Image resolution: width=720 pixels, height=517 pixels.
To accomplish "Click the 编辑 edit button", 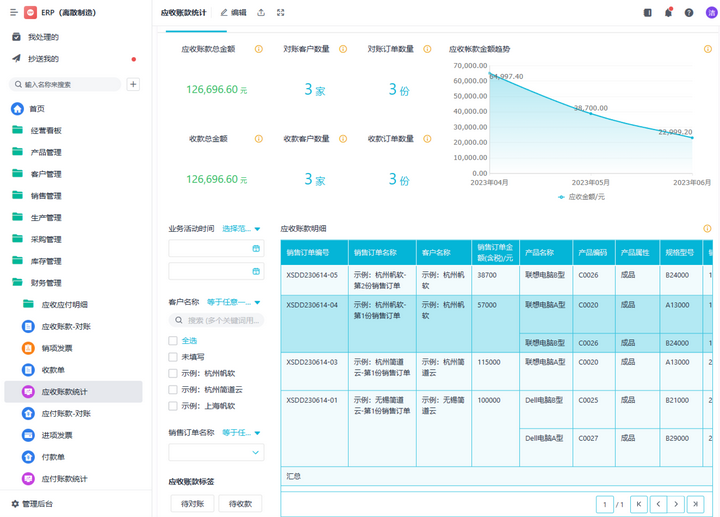I will click(233, 13).
